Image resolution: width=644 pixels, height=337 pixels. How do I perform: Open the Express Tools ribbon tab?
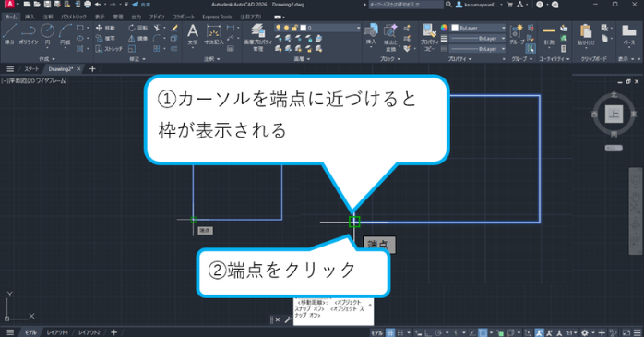217,17
